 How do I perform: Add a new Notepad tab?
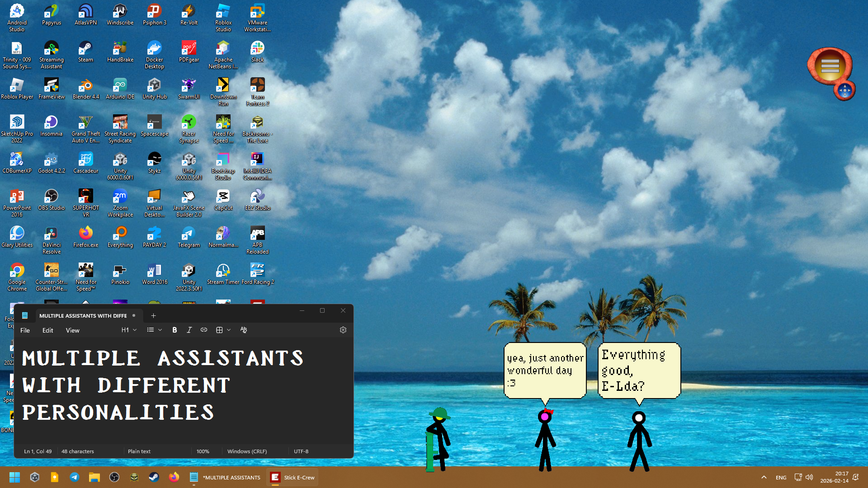153,316
